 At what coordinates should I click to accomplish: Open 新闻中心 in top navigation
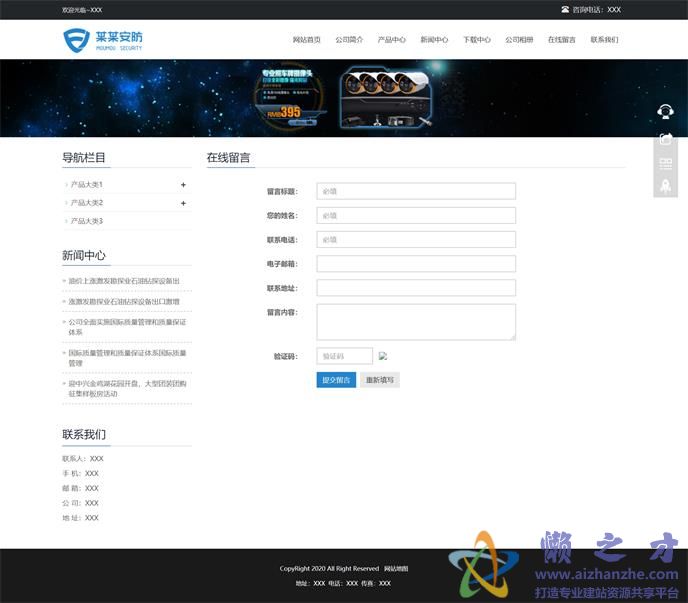point(434,39)
